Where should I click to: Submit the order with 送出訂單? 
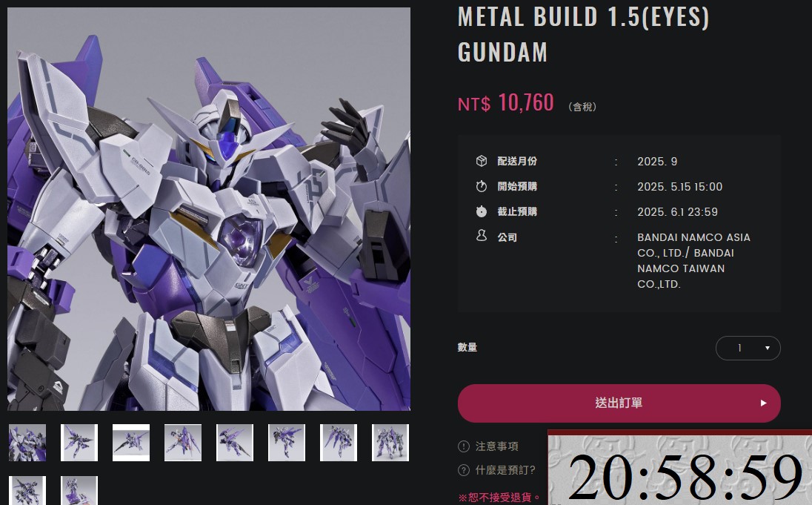(619, 403)
